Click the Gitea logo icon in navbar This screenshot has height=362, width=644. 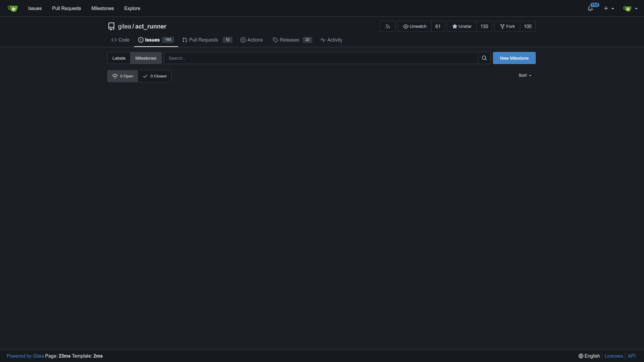click(12, 8)
